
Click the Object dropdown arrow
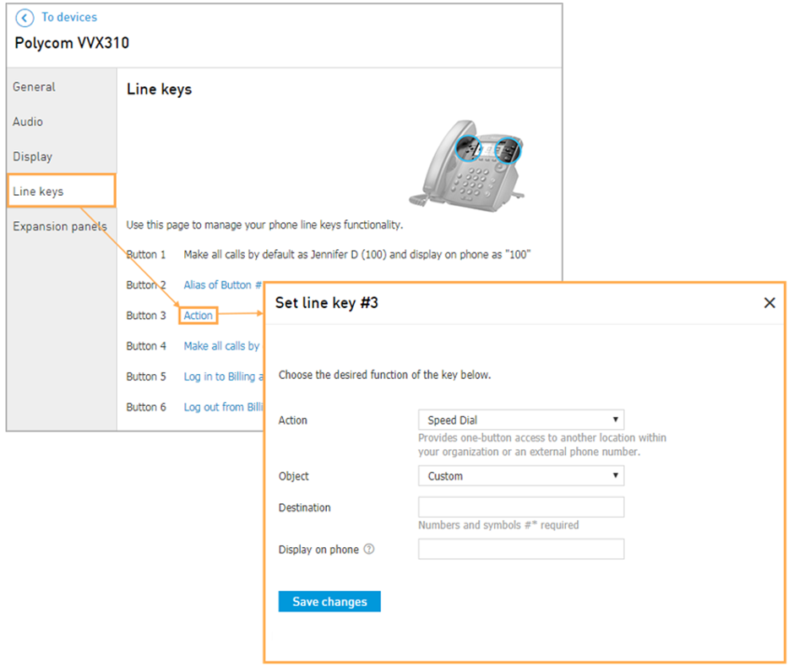(x=615, y=475)
